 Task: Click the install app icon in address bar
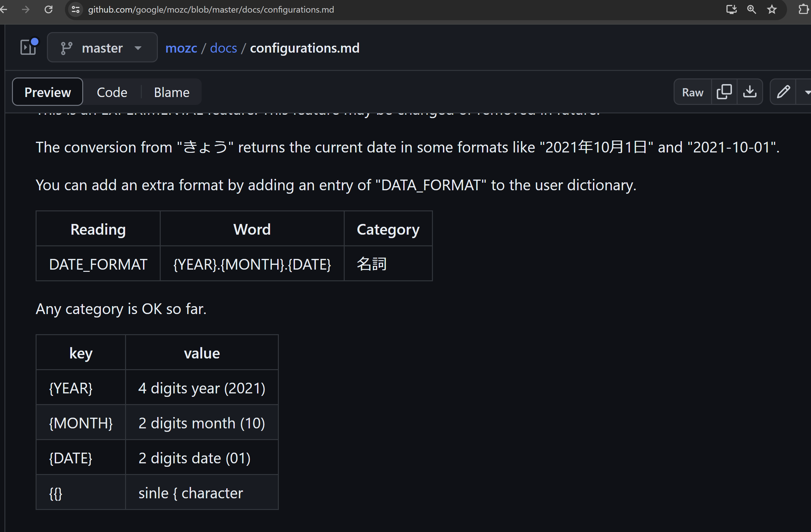[731, 9]
